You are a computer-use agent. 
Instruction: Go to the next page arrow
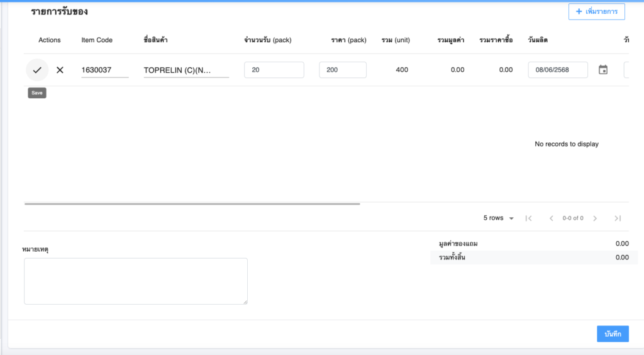[x=595, y=218]
